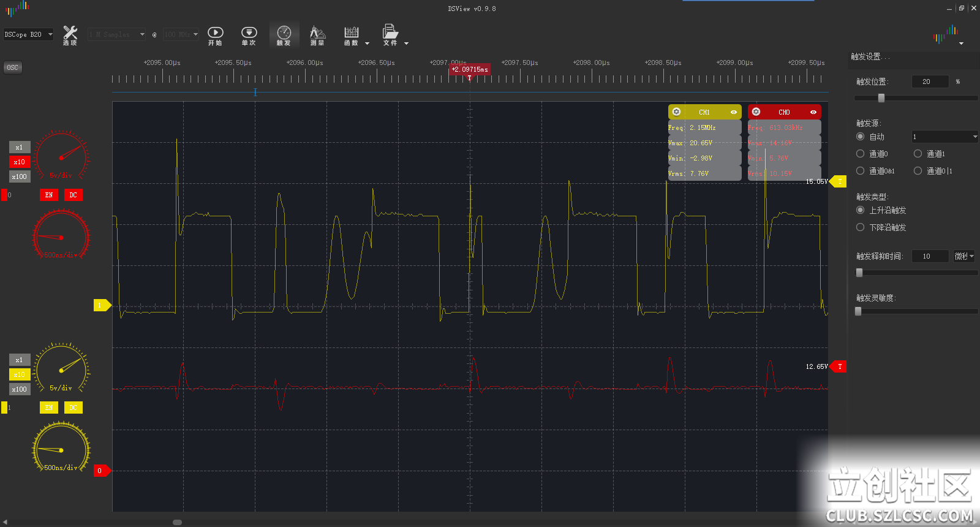Click the yellow 15.05V trigger level marker

(838, 181)
